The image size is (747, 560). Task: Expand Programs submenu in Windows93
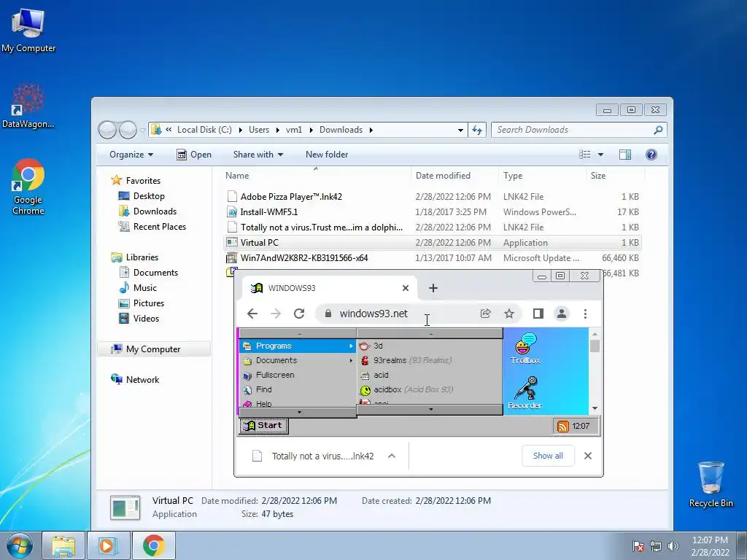[298, 346]
